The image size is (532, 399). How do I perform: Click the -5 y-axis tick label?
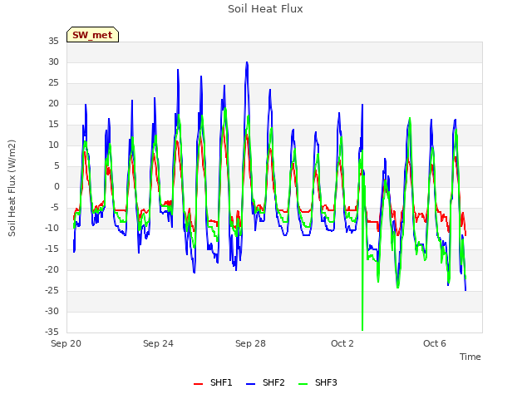pos(54,208)
